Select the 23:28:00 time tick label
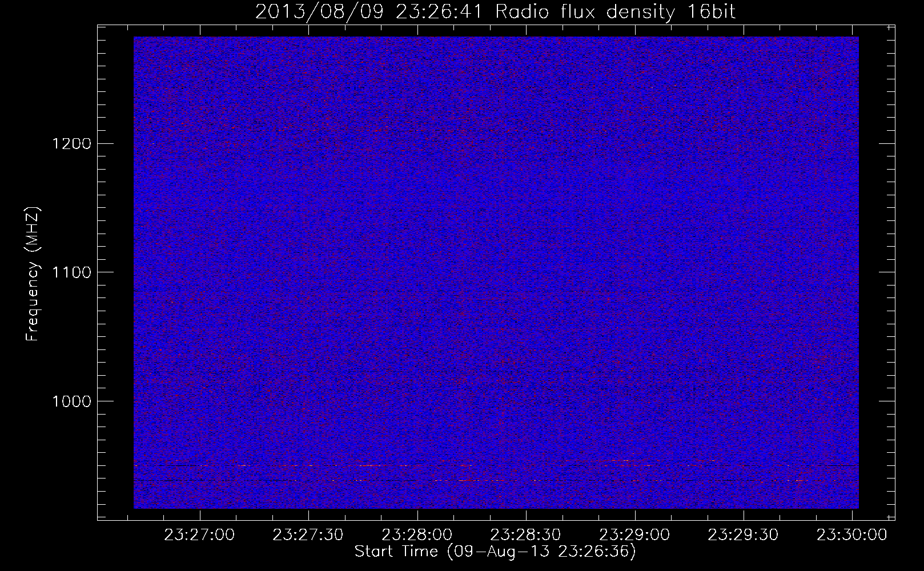924x571 pixels. (x=417, y=535)
